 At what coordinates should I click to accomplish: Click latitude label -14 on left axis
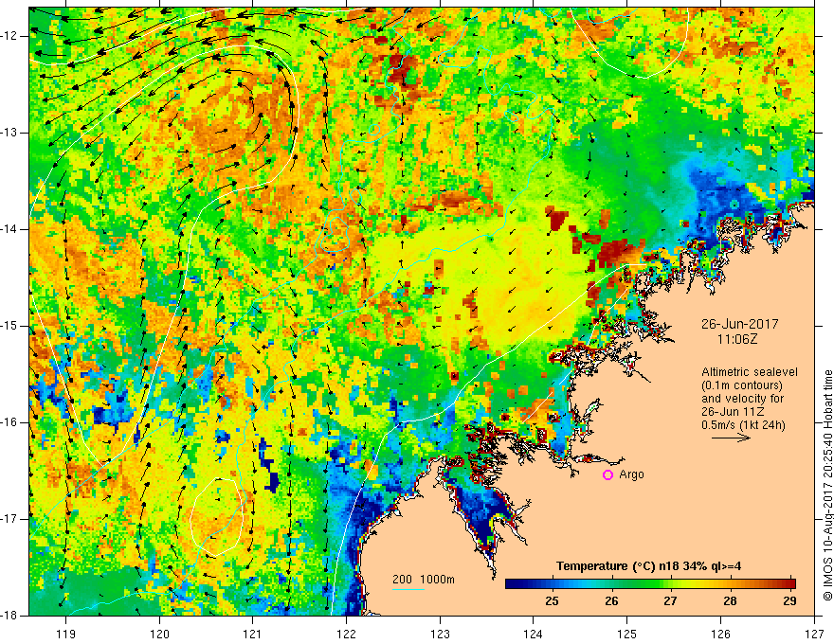tap(10, 229)
